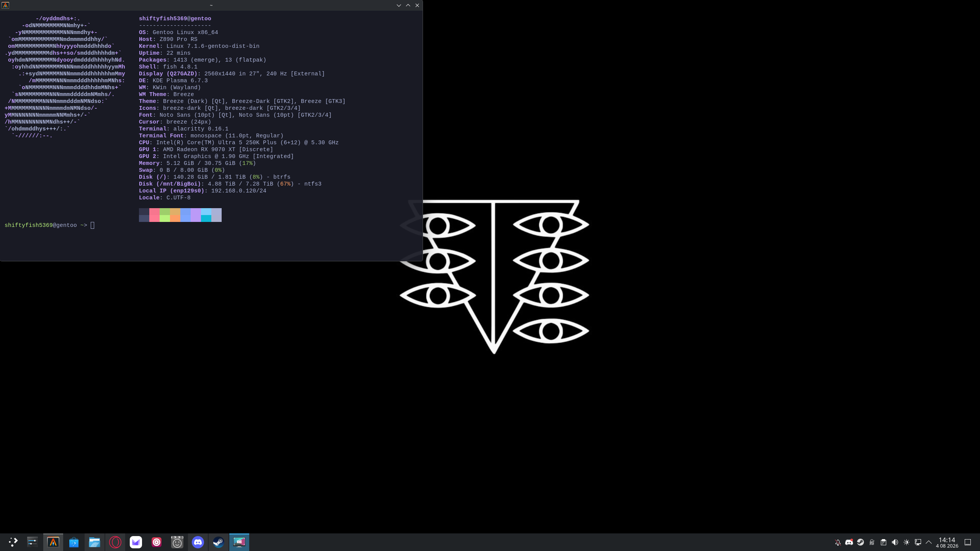The width and height of the screenshot is (980, 551).
Task: Click the "WM Theme: Breeze" line
Action: 167,95
